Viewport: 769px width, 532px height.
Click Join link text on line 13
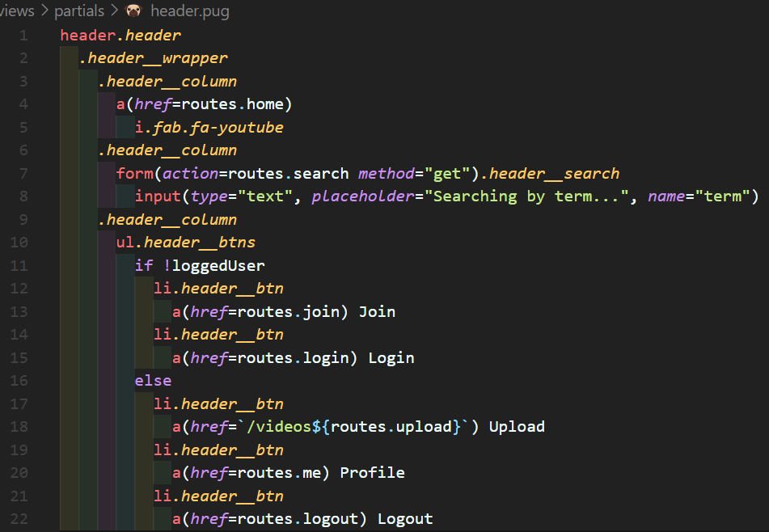click(x=377, y=312)
